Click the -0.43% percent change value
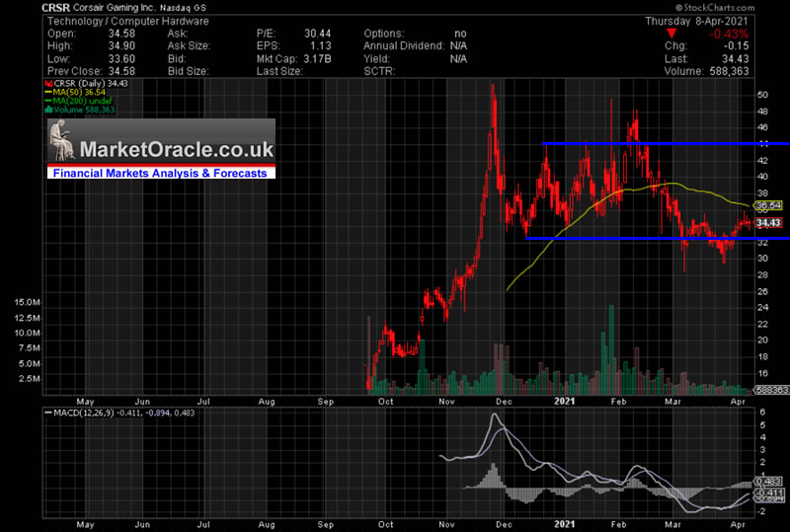The height and width of the screenshot is (532, 790). (x=729, y=34)
